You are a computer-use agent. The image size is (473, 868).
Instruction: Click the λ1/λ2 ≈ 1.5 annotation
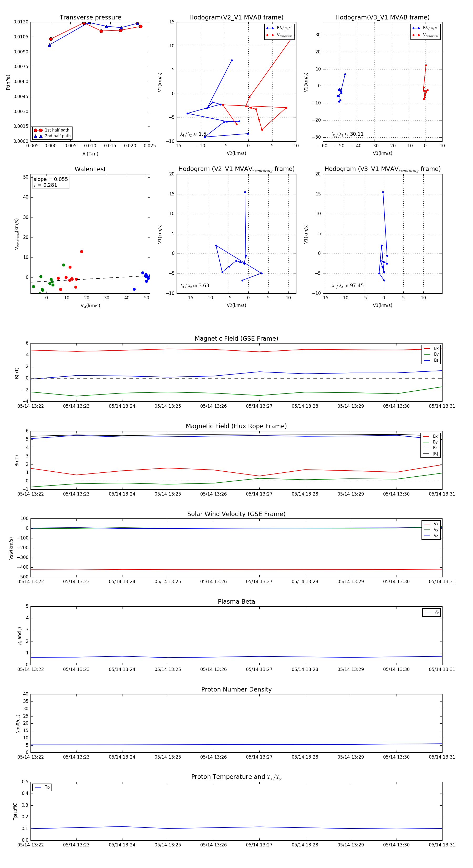click(x=193, y=134)
